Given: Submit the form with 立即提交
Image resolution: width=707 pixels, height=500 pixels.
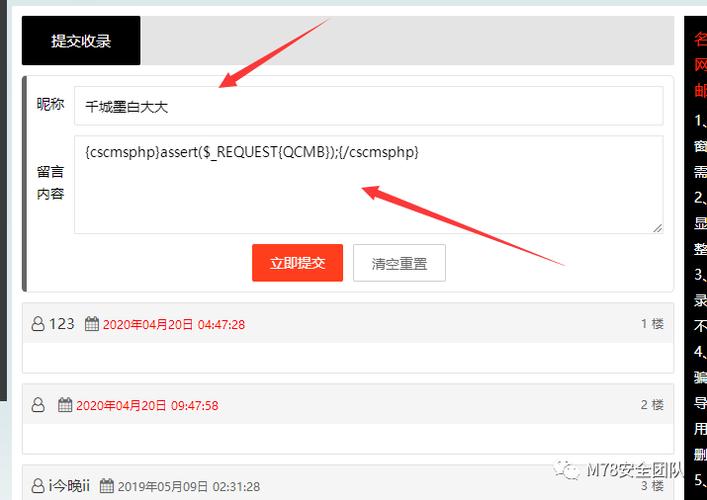Looking at the screenshot, I should pos(297,263).
